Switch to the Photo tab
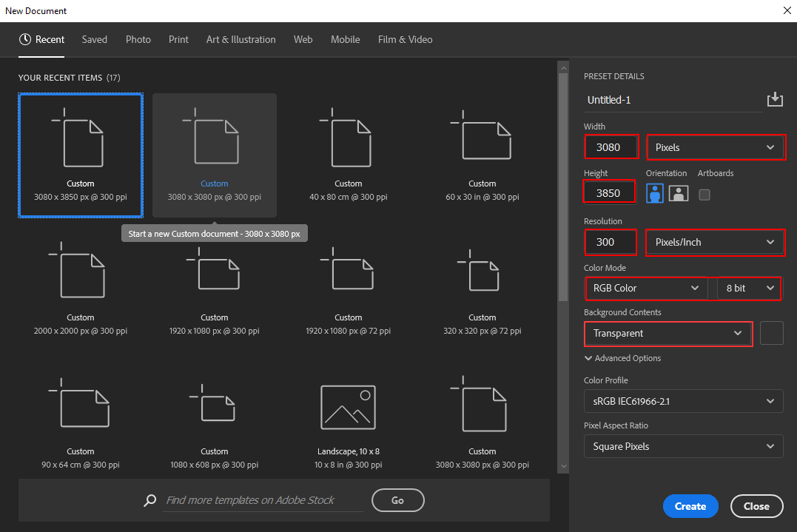This screenshot has height=532, width=797. click(x=138, y=39)
